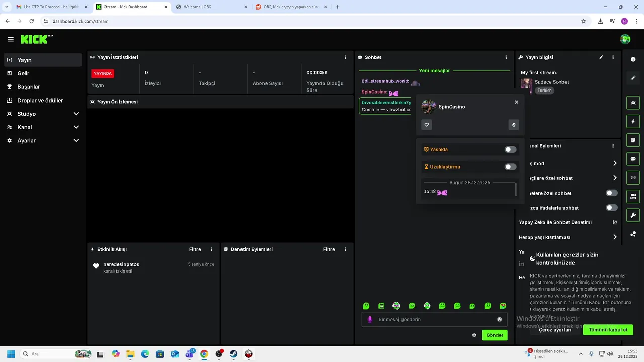
Task: Open chat settings gear near Gönder
Action: (x=474, y=335)
